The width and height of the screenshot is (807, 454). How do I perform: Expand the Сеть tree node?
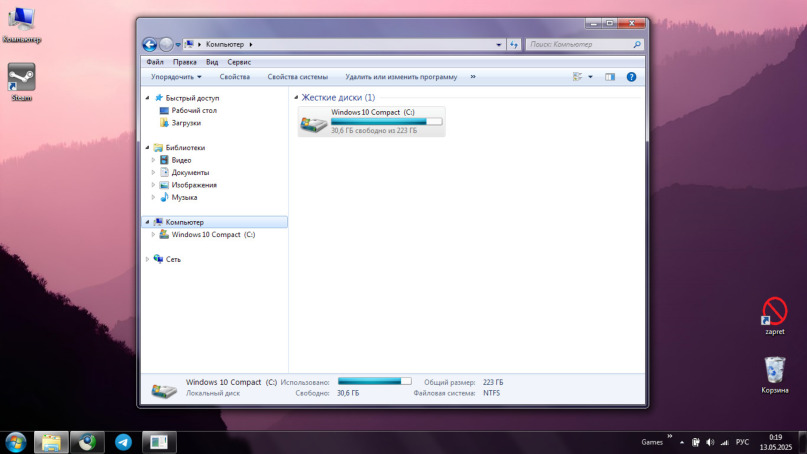click(x=148, y=259)
